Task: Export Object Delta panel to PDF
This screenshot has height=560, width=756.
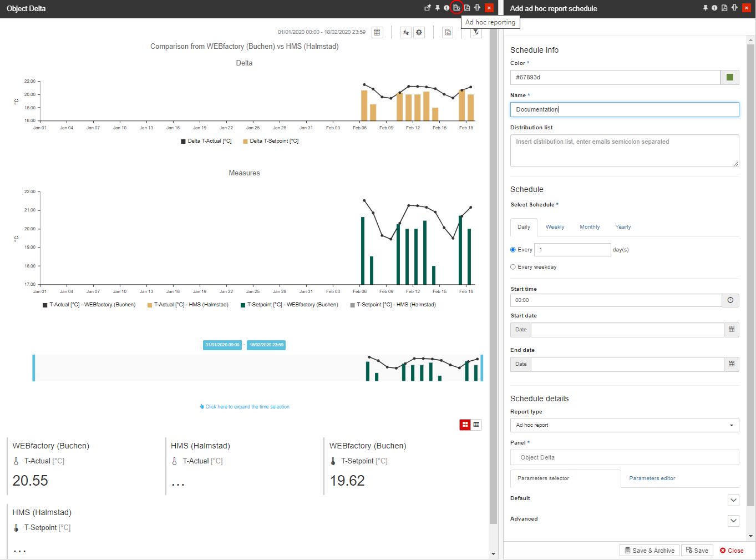Action: click(x=467, y=8)
